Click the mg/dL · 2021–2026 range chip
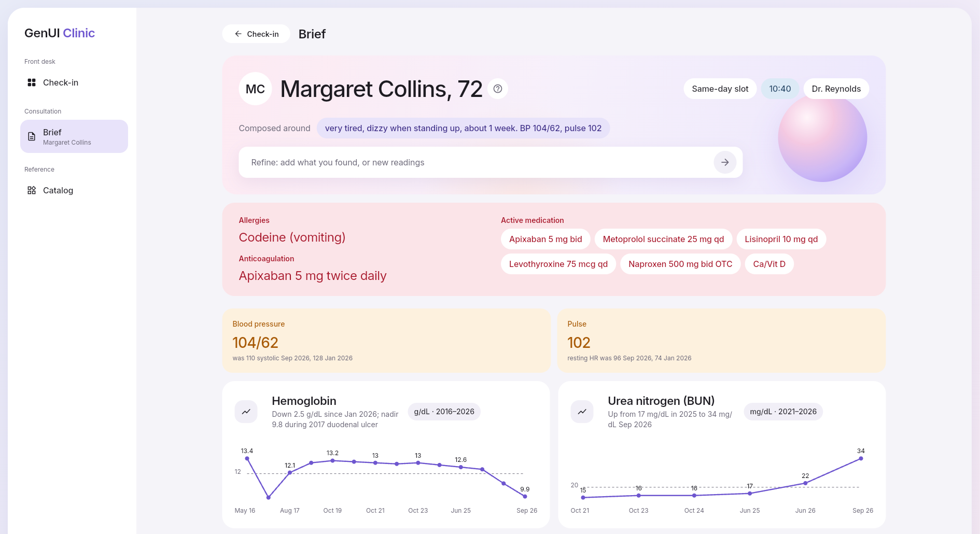Viewport: 980px width, 534px height. pos(783,412)
